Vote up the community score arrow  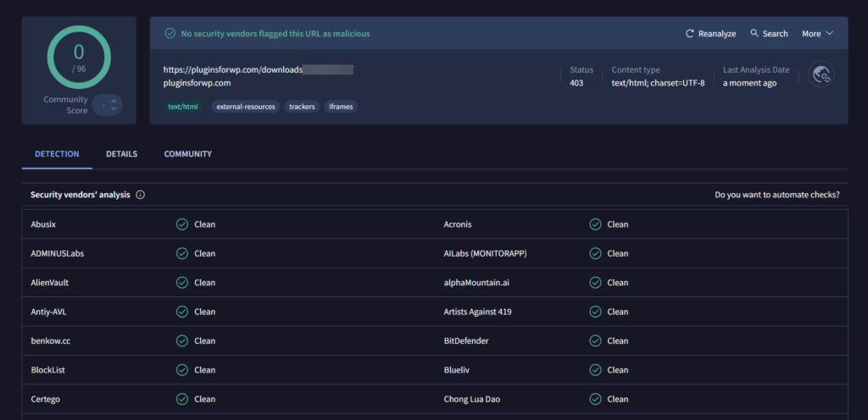(114, 101)
